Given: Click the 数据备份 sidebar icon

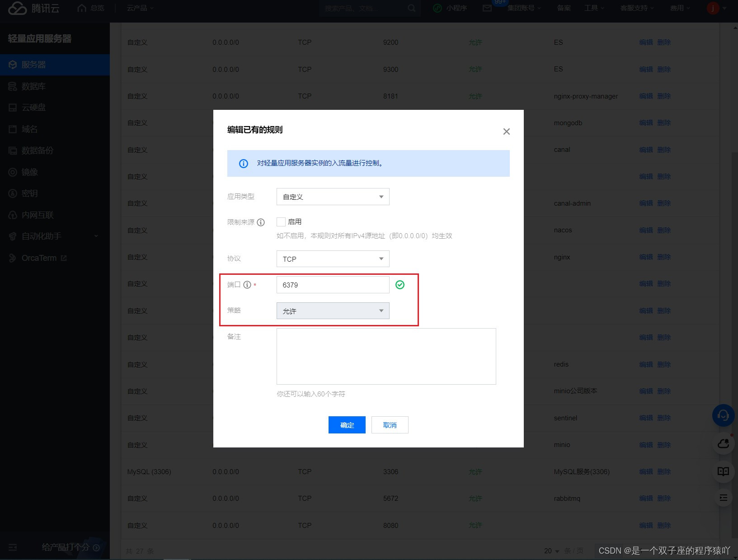Looking at the screenshot, I should (13, 151).
